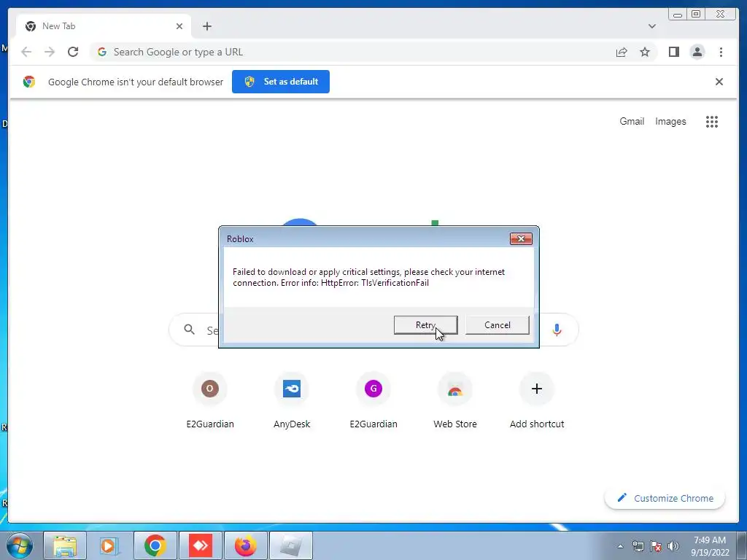The image size is (747, 560).
Task: Start voice search with microphone
Action: [x=557, y=330]
